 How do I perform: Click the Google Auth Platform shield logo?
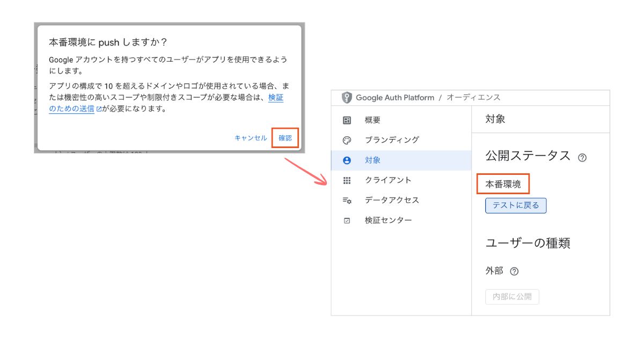click(347, 98)
